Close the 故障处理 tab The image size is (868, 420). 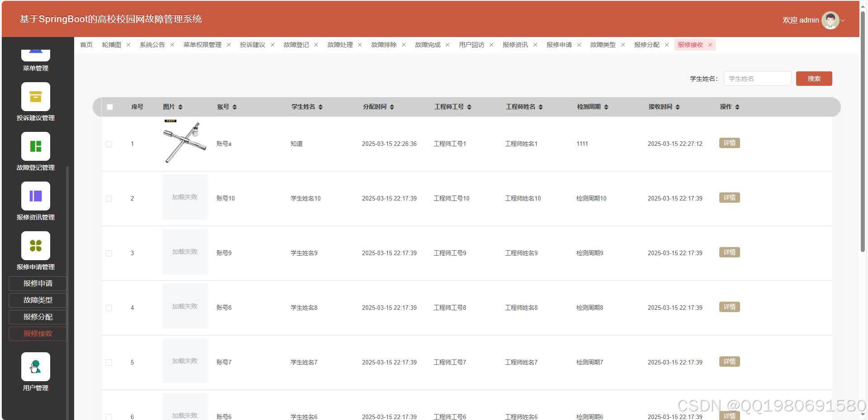[360, 45]
